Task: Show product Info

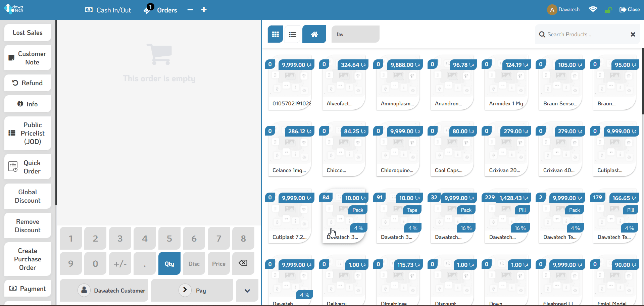Action: (x=28, y=104)
